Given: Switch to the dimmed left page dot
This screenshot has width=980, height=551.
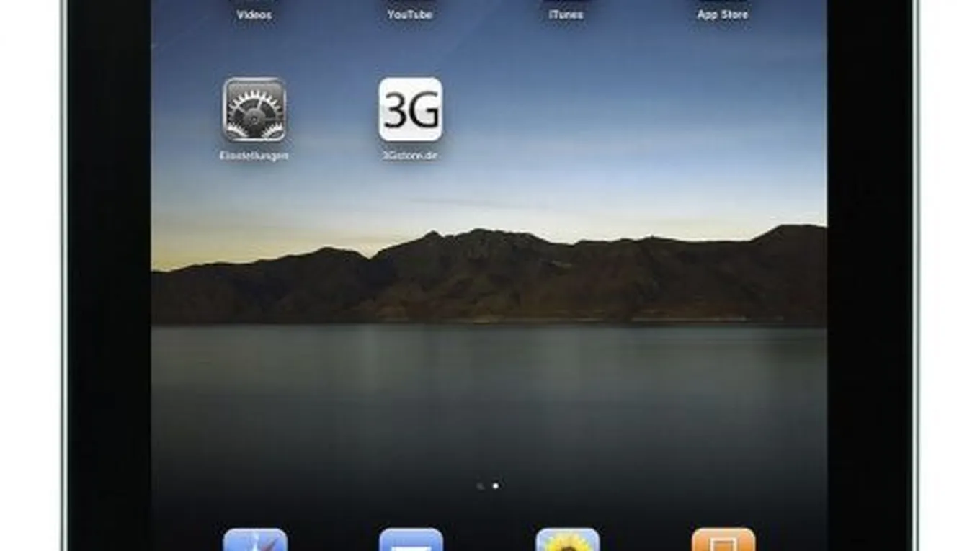Looking at the screenshot, I should pyautogui.click(x=481, y=486).
